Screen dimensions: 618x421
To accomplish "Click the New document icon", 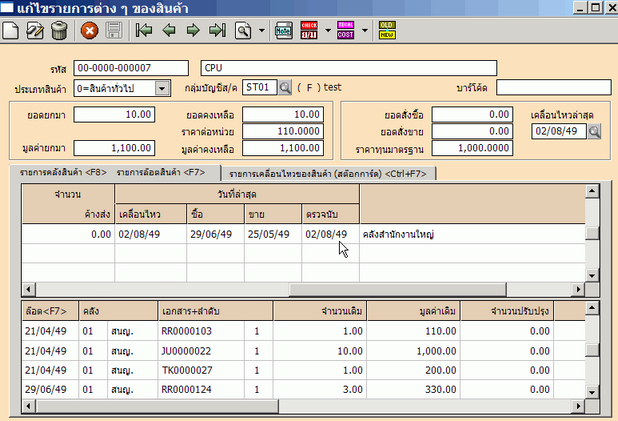I will tap(12, 31).
